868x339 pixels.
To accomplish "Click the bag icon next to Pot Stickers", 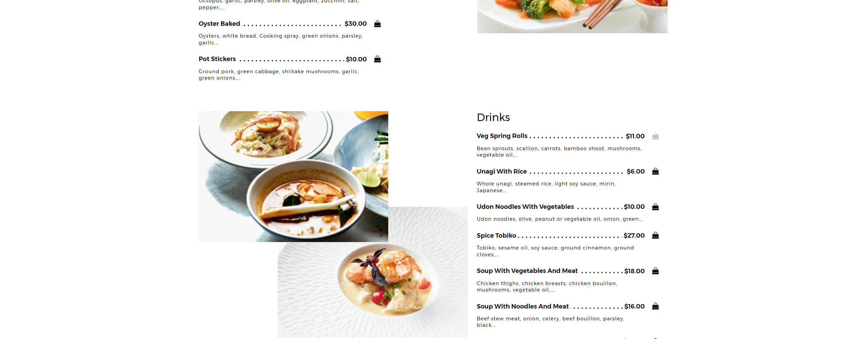I will [x=377, y=59].
